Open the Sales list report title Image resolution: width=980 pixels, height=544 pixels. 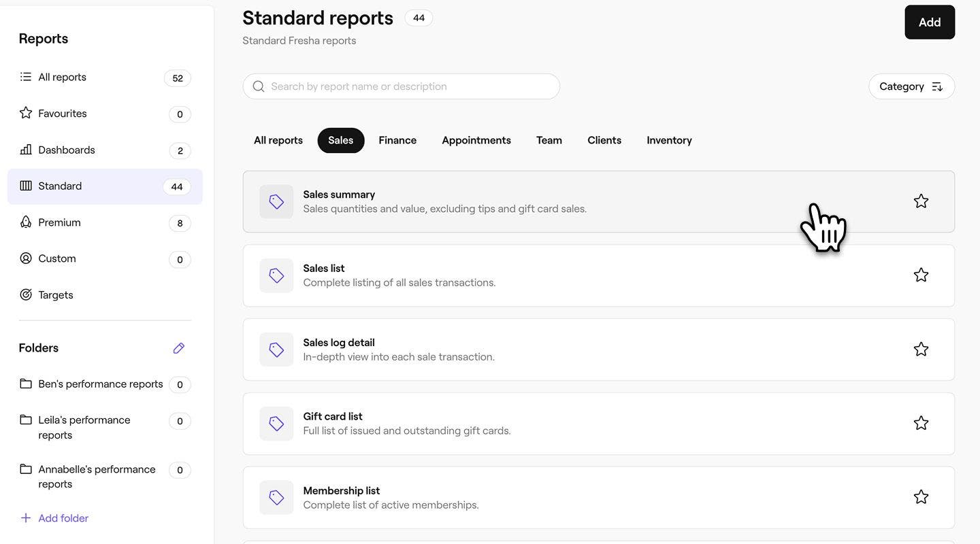324,269
